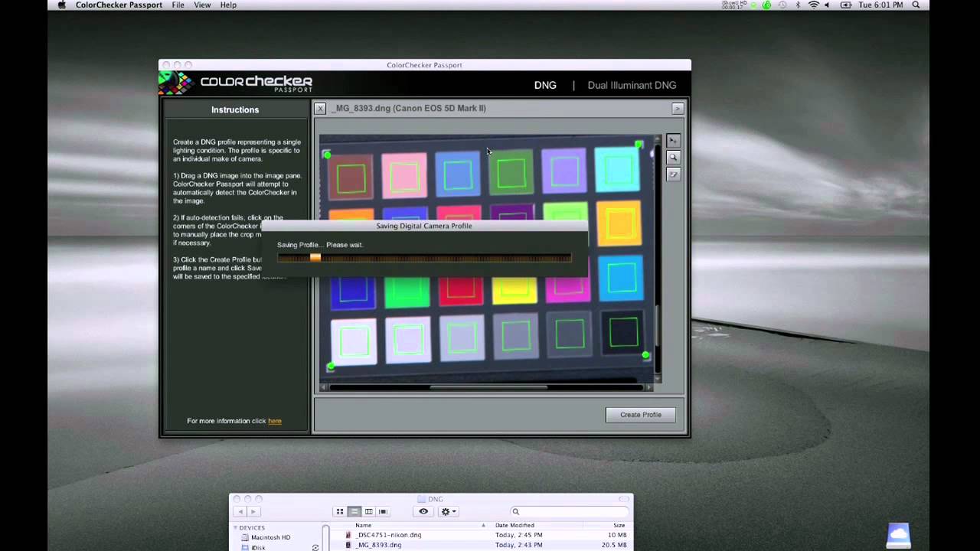Click the green patch in third row

coord(407,292)
